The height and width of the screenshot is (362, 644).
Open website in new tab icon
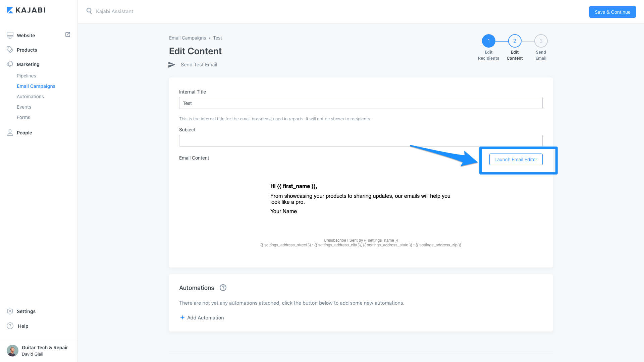tap(68, 35)
